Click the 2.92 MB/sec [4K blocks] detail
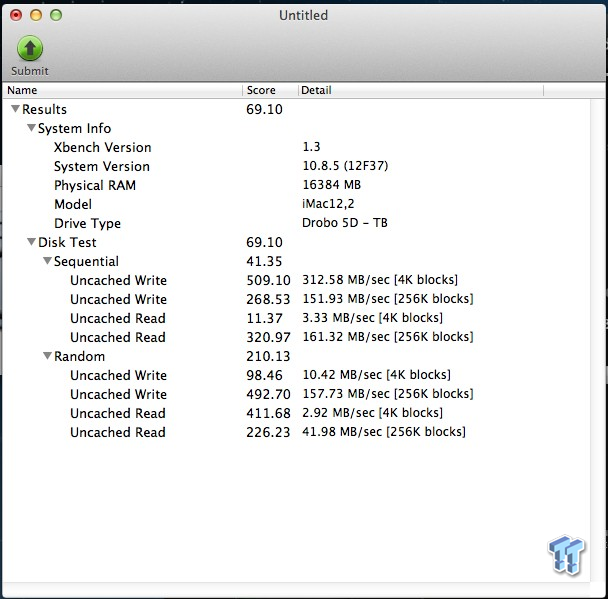The width and height of the screenshot is (608, 599). (372, 413)
